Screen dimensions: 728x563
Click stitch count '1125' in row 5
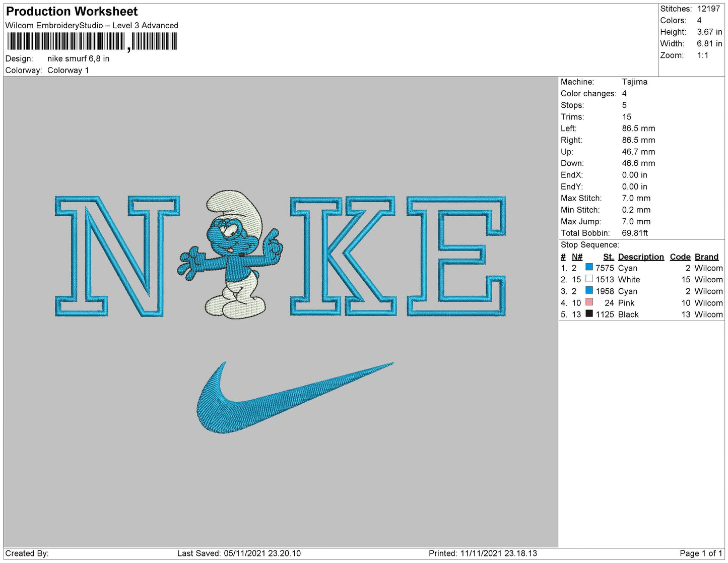pyautogui.click(x=605, y=314)
